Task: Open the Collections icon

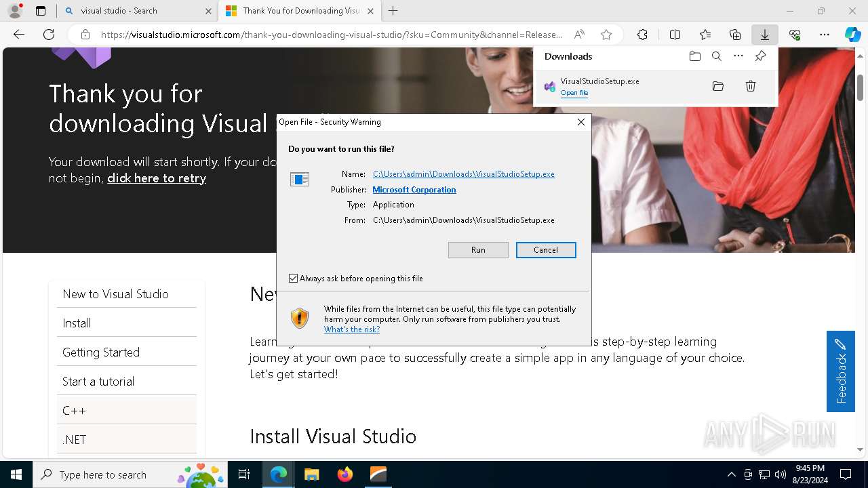Action: pyautogui.click(x=735, y=35)
